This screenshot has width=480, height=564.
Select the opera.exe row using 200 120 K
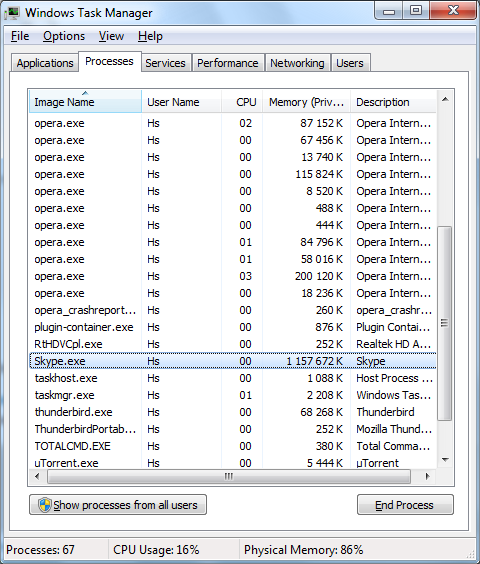[233, 276]
